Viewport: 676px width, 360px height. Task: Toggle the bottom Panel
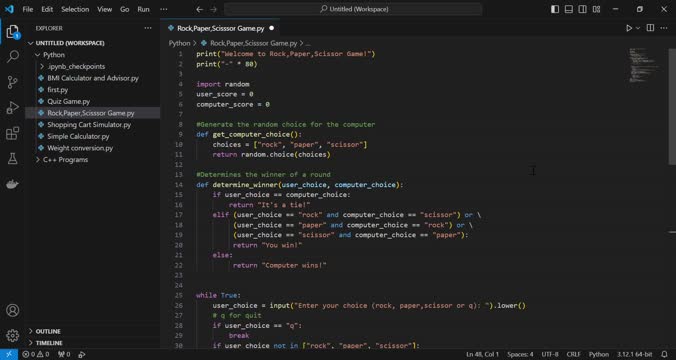point(569,9)
